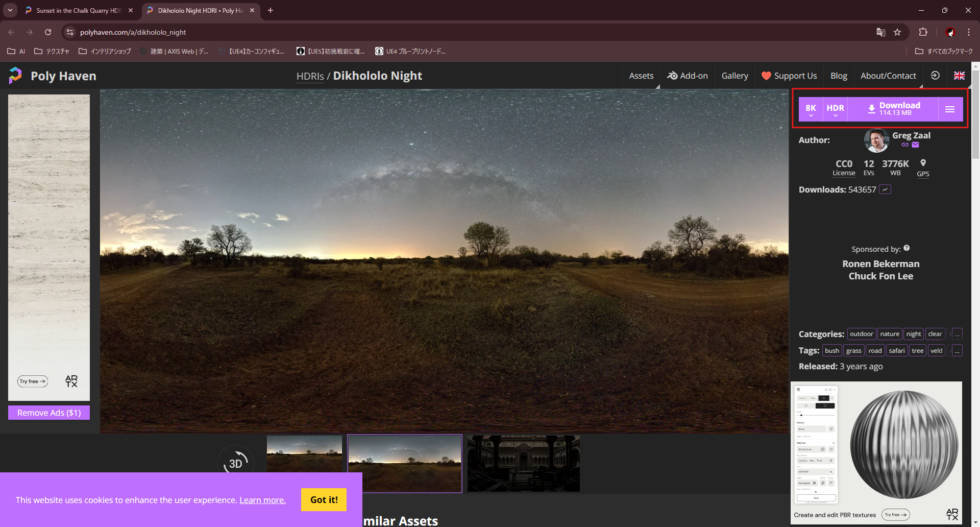The image size is (980, 527).
Task: Click the GPS location pin
Action: [x=923, y=163]
